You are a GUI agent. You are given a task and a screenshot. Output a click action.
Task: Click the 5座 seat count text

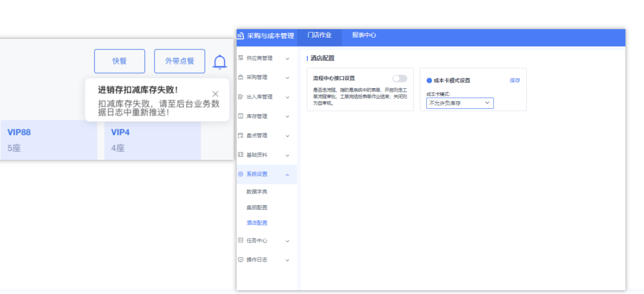coord(14,148)
